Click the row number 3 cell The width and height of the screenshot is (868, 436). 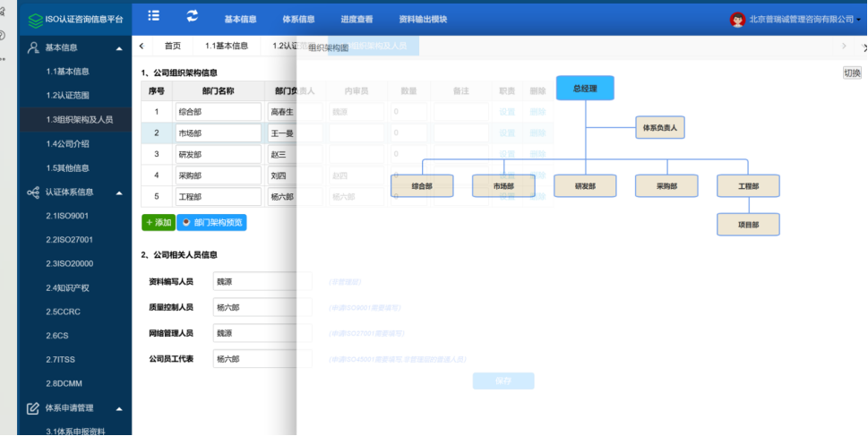157,154
